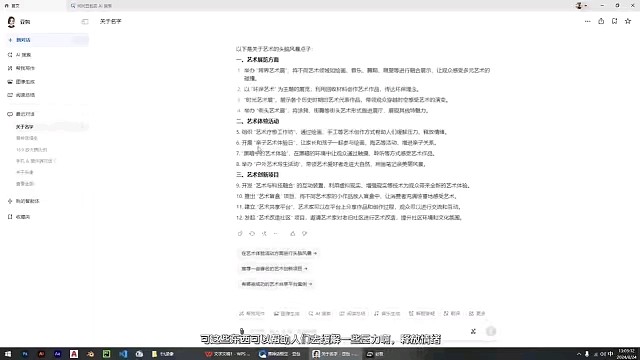
Task: Open Visual Studio Code from the taskbar
Action: click(123, 354)
